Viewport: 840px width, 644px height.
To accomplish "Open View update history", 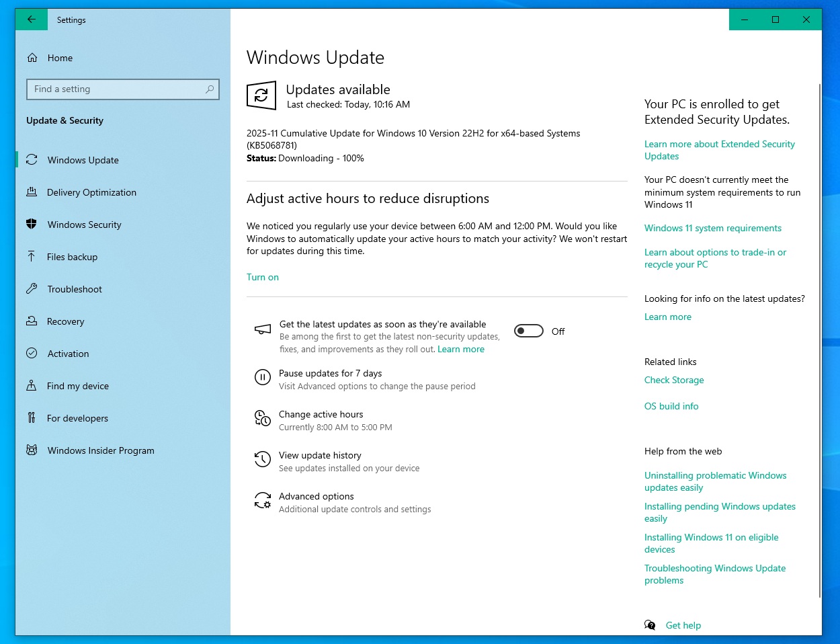I will (320, 455).
